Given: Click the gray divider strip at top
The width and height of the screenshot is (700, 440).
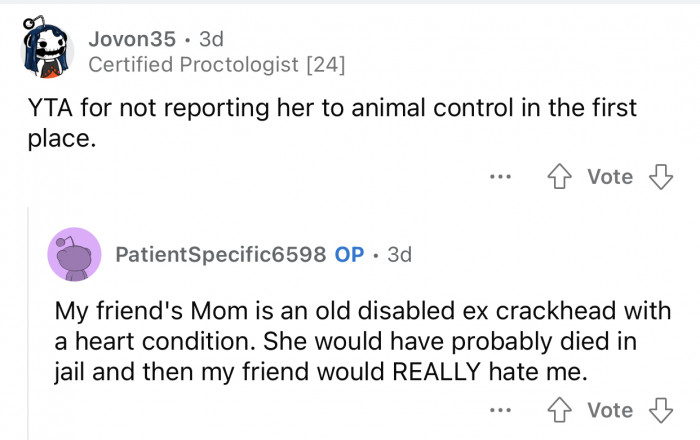Looking at the screenshot, I should (x=350, y=2).
